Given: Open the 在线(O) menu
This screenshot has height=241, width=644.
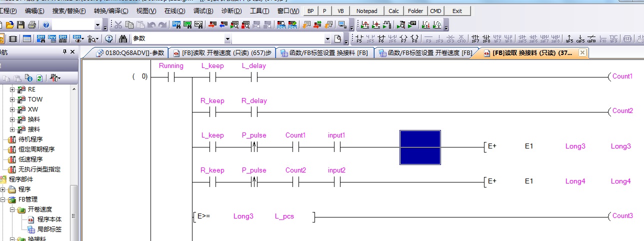Looking at the screenshot, I should click(x=174, y=11).
